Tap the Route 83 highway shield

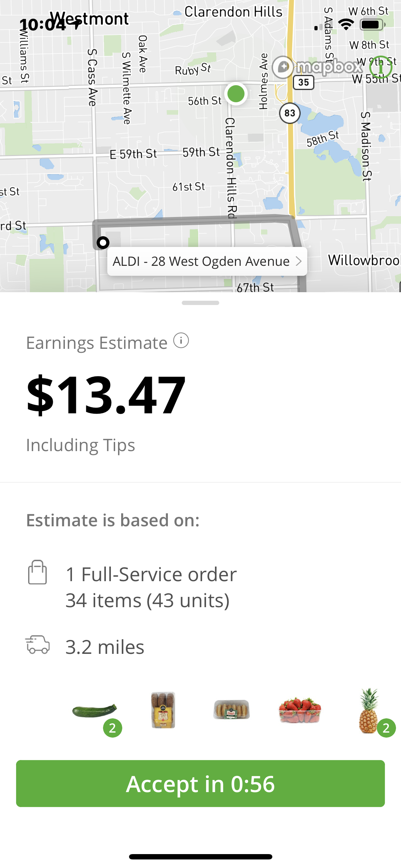pos(290,113)
